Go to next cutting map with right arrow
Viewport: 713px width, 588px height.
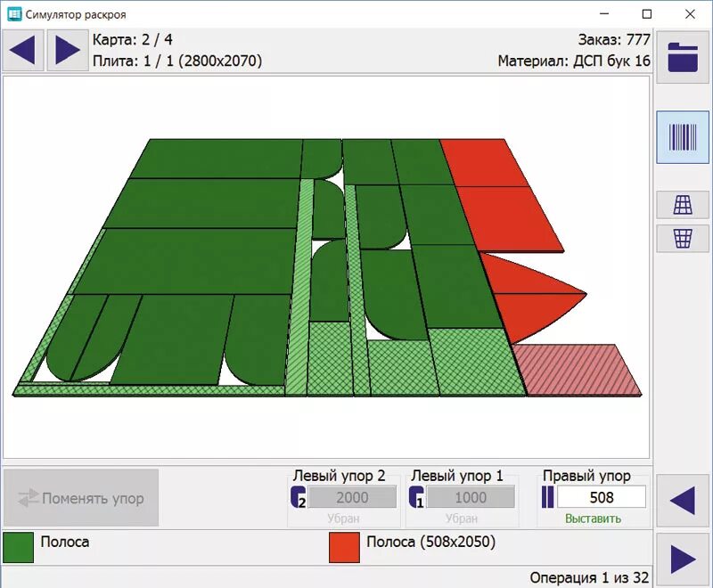point(68,50)
